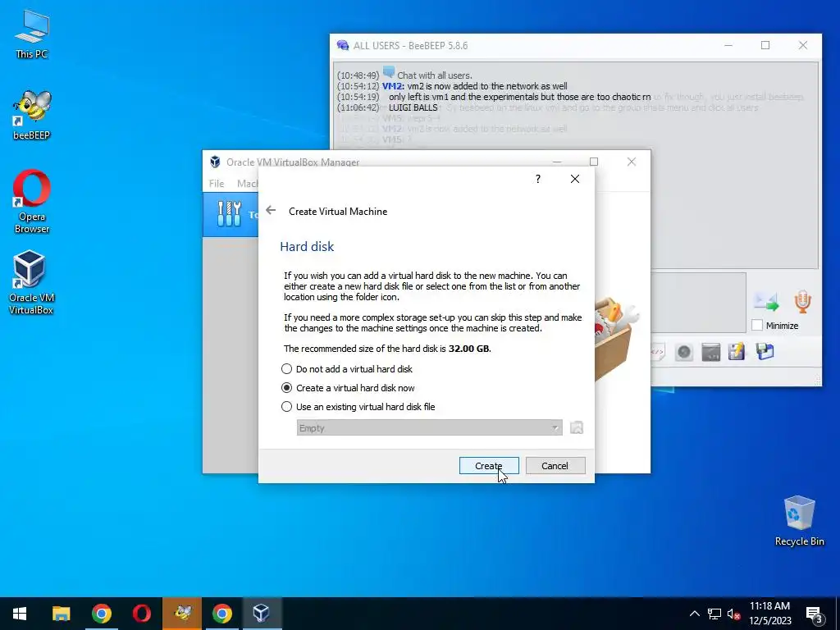The image size is (840, 630).
Task: Click the muted volume icon in tray
Action: (733, 614)
